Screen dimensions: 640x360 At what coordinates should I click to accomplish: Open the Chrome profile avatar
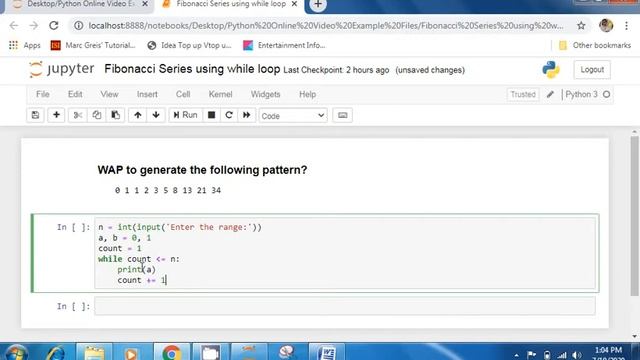606,26
